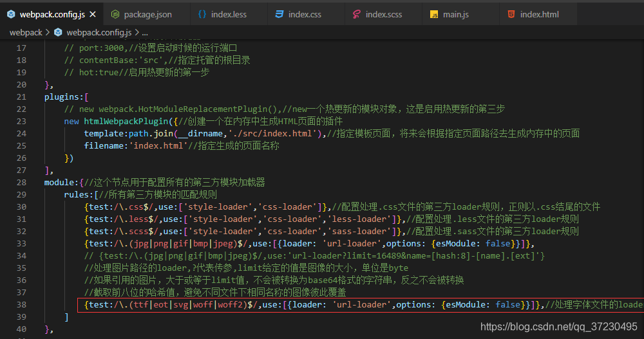
Task: Click the '// port:3000' comment on line 17
Action: [150, 48]
